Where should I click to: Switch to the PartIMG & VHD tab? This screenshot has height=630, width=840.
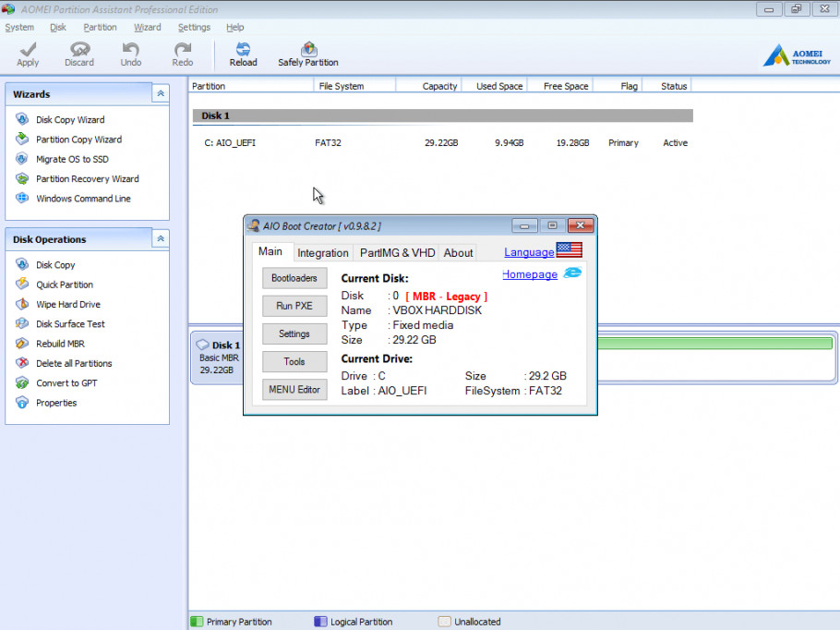(397, 253)
